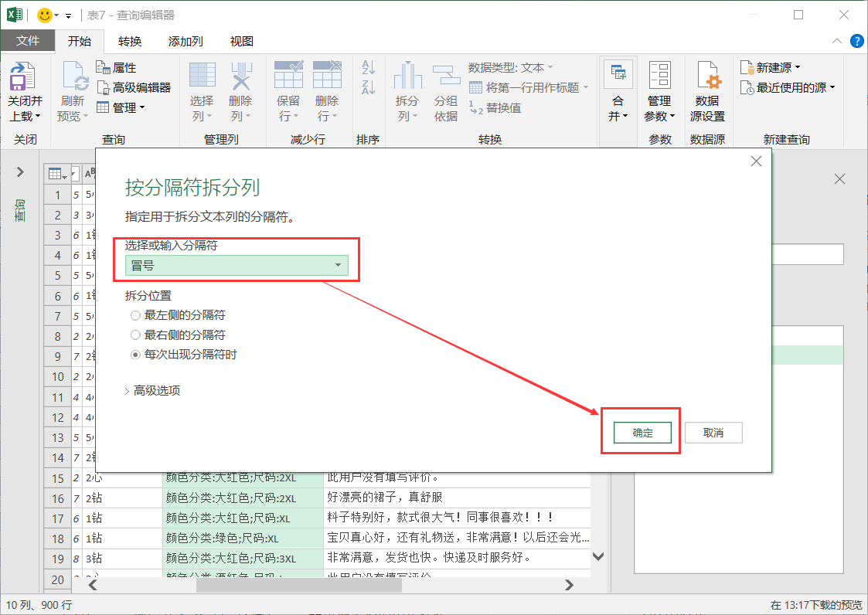This screenshot has height=615, width=868.
Task: Open 数据源设置 gear document icon
Action: click(708, 75)
